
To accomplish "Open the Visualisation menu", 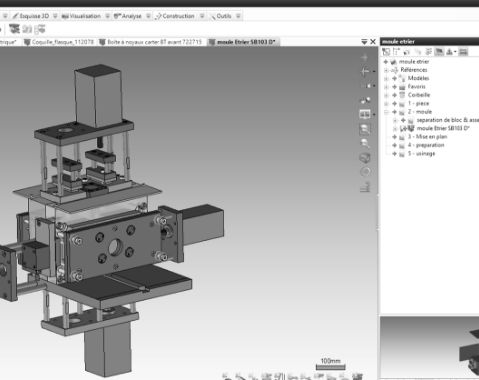I will tap(81, 16).
